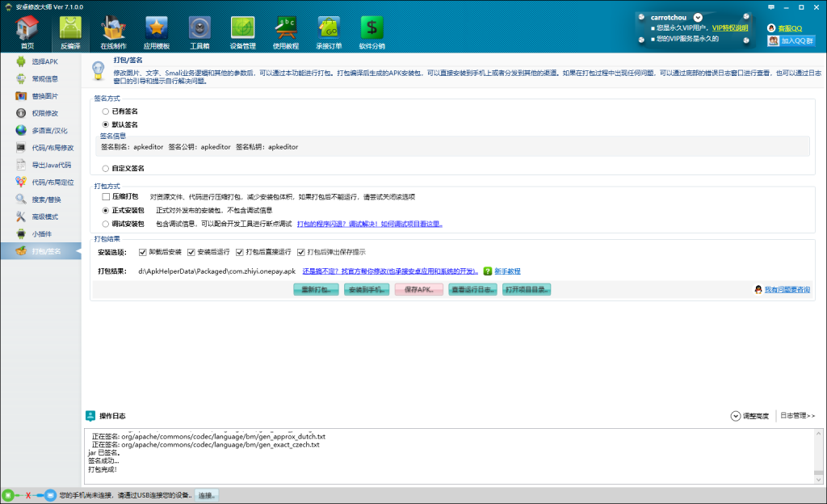Click the 软件分销 dollar sign icon
The image size is (827, 504).
372,29
